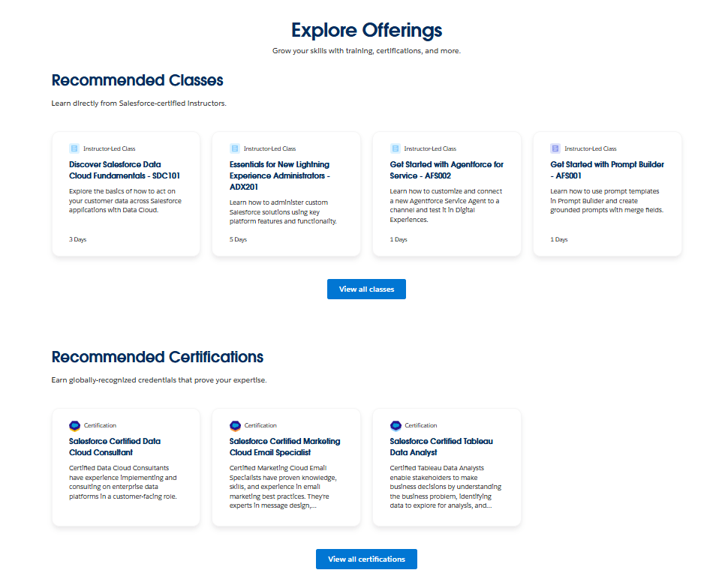Click 'Instructor-Led Class' label on AFS002 card
The image size is (728, 582).
pyautogui.click(x=430, y=149)
